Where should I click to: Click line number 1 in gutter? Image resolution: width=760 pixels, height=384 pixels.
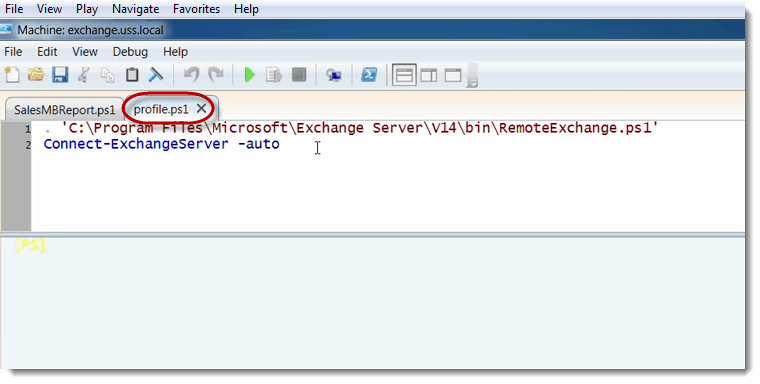[28, 129]
